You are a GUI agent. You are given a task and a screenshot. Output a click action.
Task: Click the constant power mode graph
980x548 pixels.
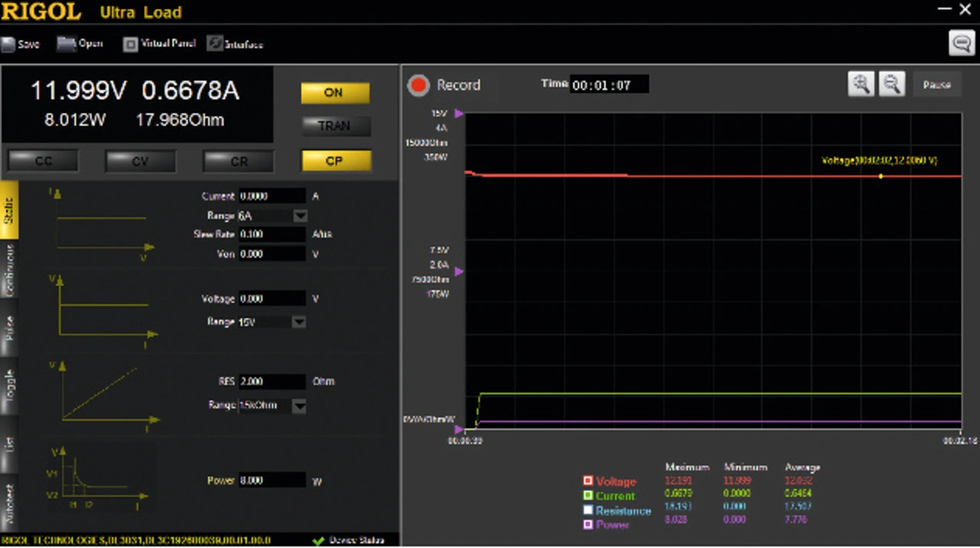[100, 479]
